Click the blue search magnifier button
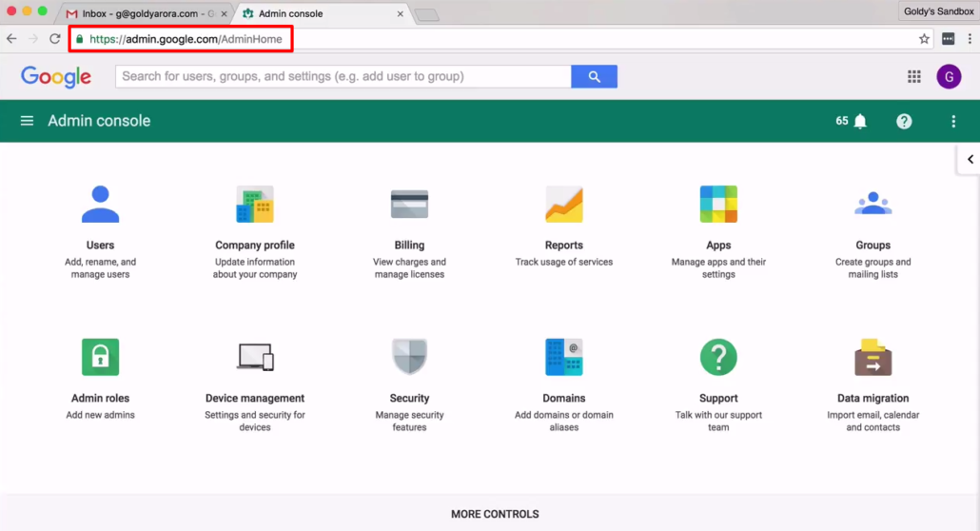The height and width of the screenshot is (531, 980). click(594, 76)
